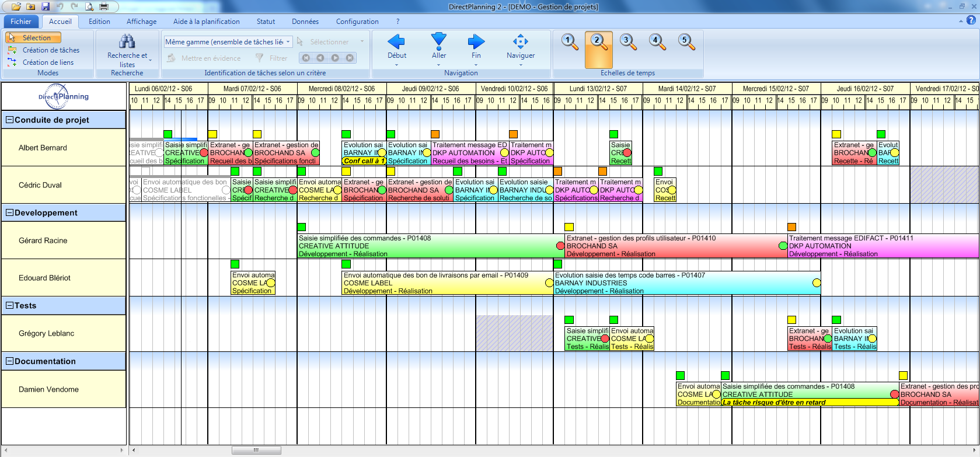The height and width of the screenshot is (457, 980).
Task: Go to previous matching task button
Action: coord(320,58)
